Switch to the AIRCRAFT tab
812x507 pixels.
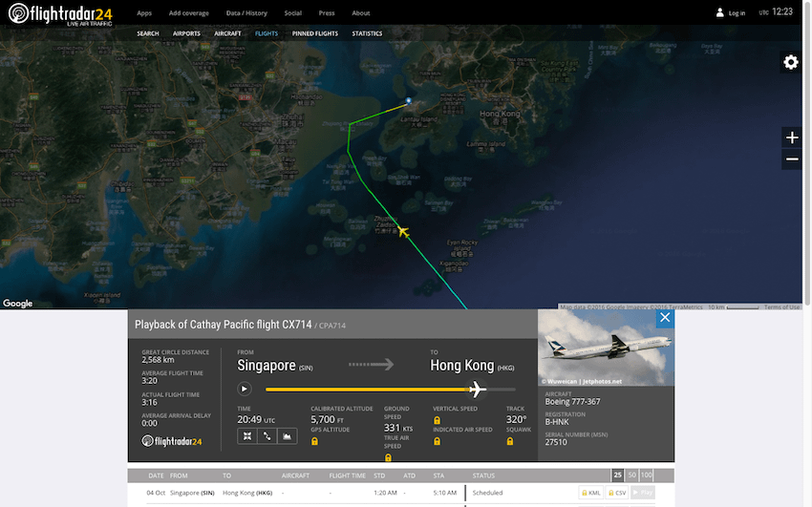(228, 33)
